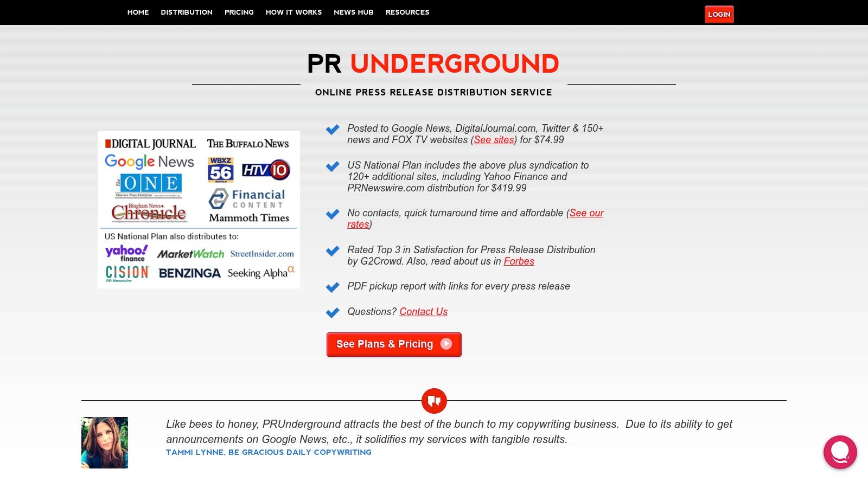Click the red PR Underground flag icon
868x488 pixels.
tap(433, 401)
